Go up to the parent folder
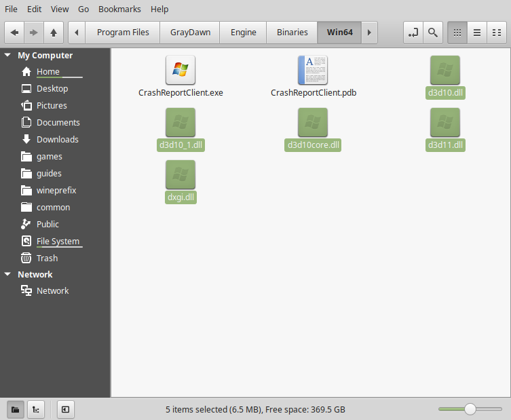This screenshot has width=511, height=420. [54, 33]
